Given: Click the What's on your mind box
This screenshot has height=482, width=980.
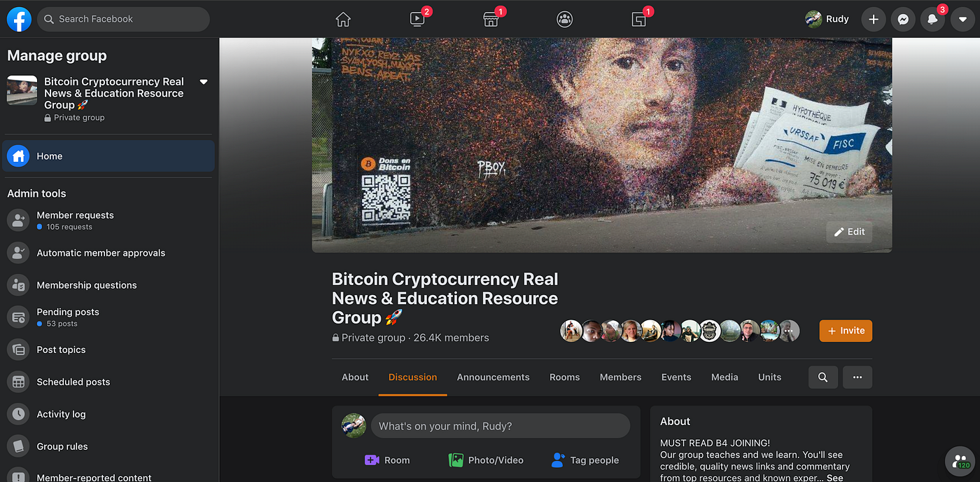Looking at the screenshot, I should point(500,426).
